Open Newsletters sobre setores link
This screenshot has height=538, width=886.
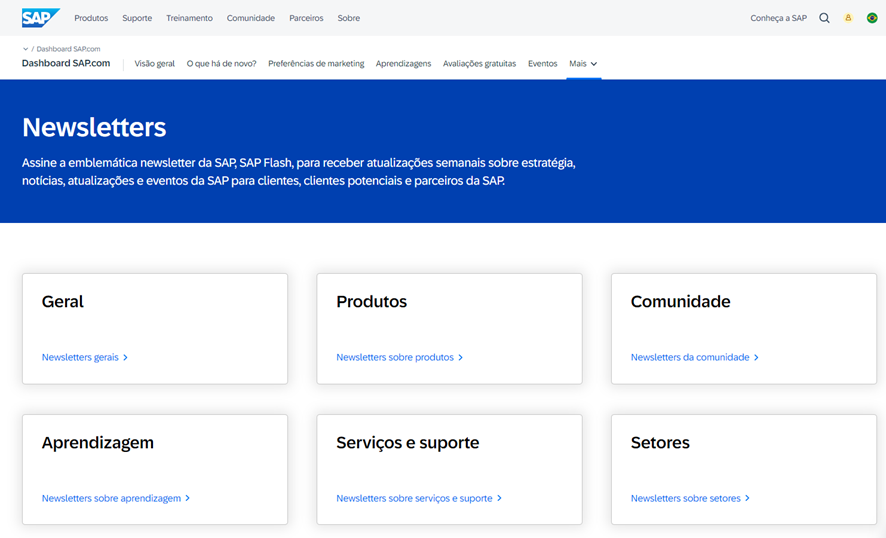point(690,498)
